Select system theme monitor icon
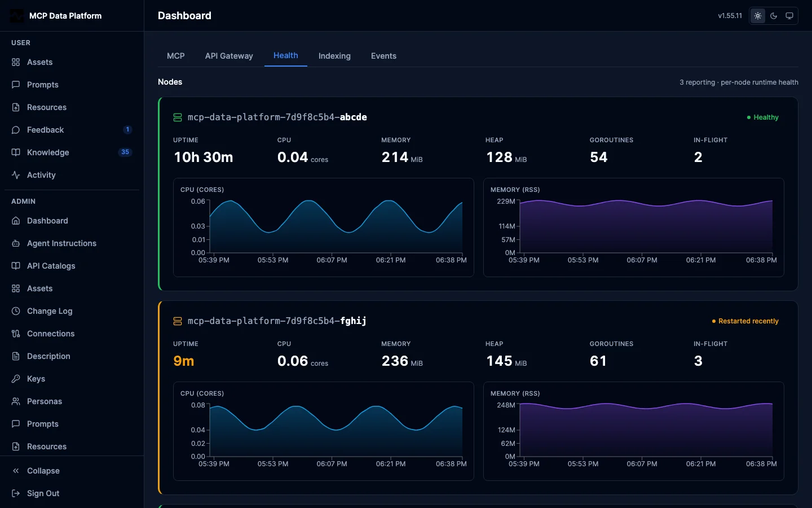812x508 pixels. pyautogui.click(x=789, y=16)
